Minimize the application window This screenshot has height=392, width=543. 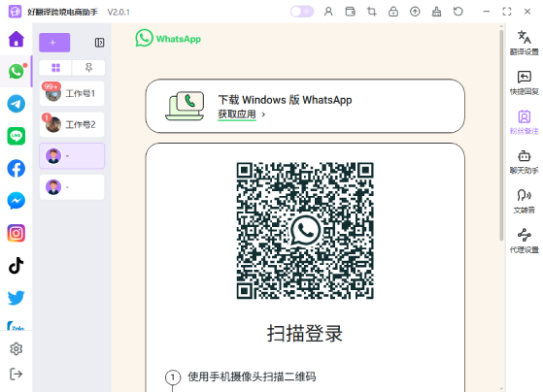click(487, 12)
